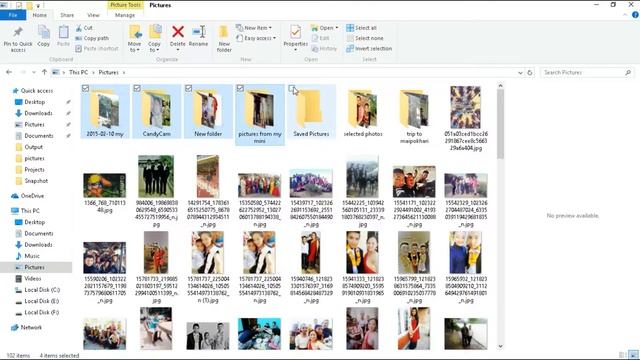Uncheck the CandyCam folder checkbox
The width and height of the screenshot is (640, 360).
pos(137,88)
